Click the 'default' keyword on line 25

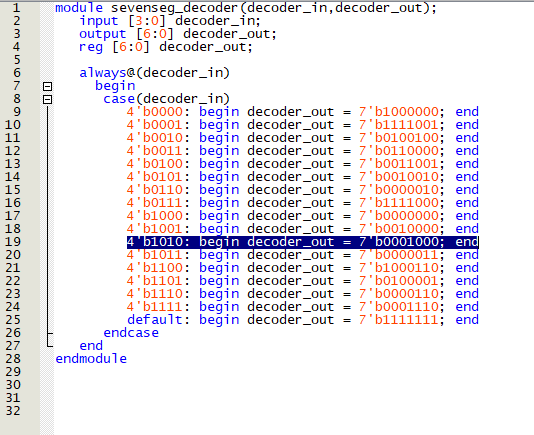coord(155,320)
